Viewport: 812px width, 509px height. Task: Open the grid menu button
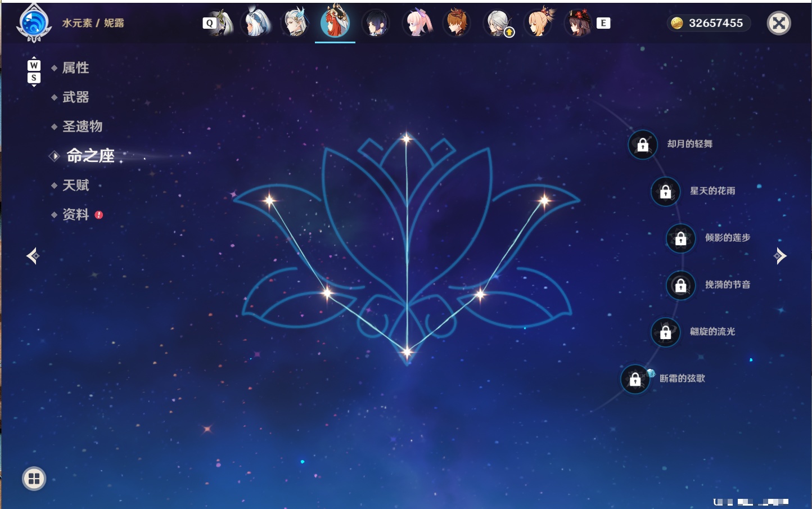[x=34, y=479]
